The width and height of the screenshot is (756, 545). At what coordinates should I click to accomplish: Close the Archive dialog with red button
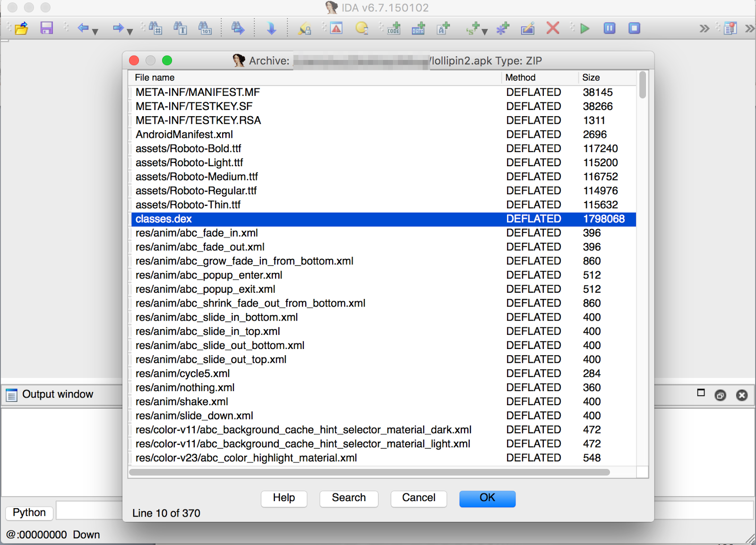coord(134,60)
